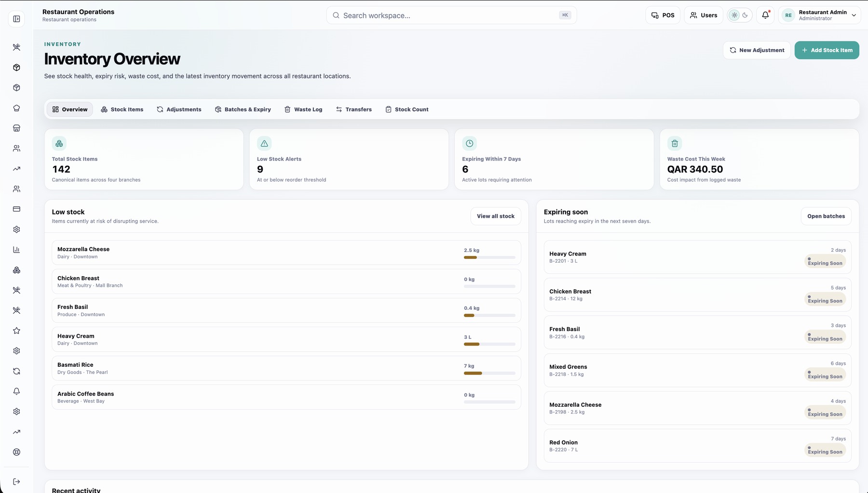
Task: Open Red Onion batch B-2220 row
Action: coord(697,446)
